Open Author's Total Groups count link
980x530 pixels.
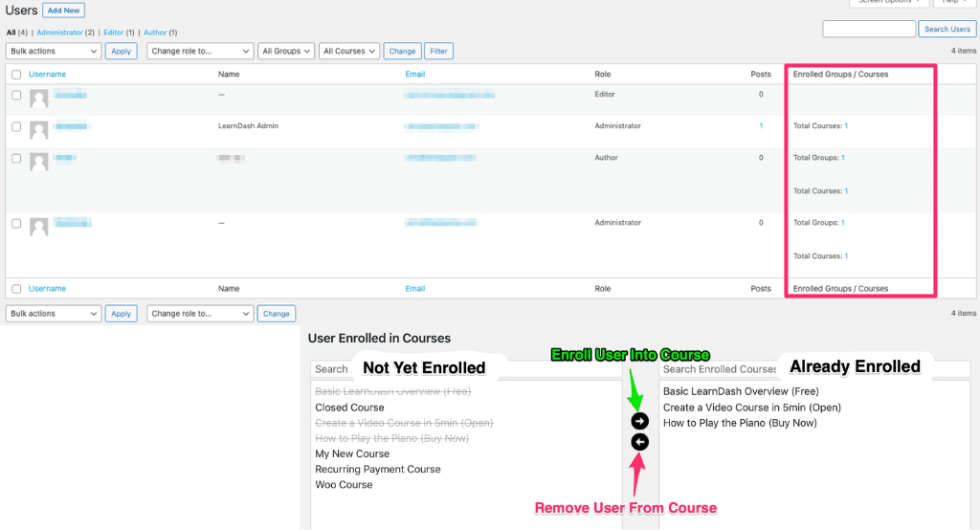(x=842, y=158)
